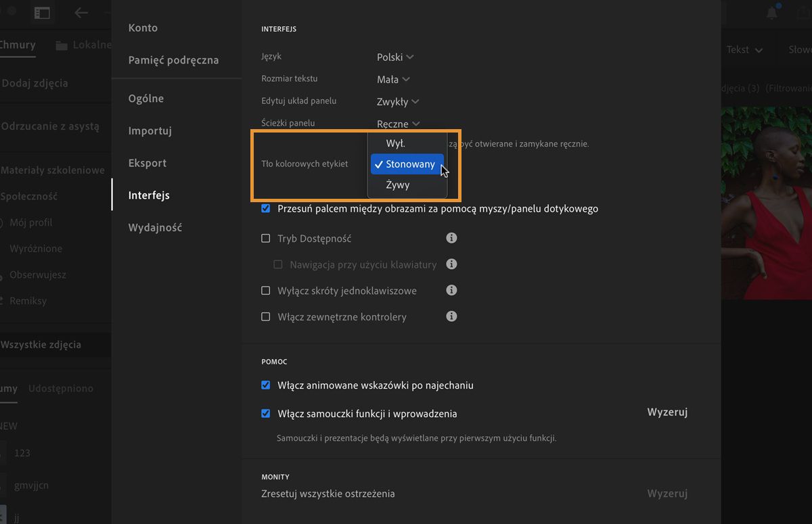Open notifications bell icon
Image resolution: width=812 pixels, height=524 pixels.
pyautogui.click(x=771, y=13)
